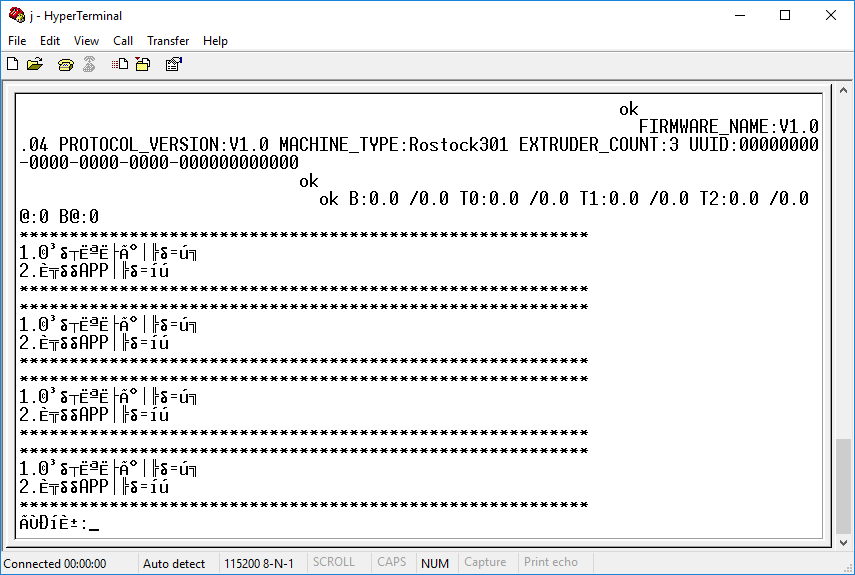This screenshot has height=575, width=855.
Task: Click the New connection toolbar icon
Action: tap(13, 64)
